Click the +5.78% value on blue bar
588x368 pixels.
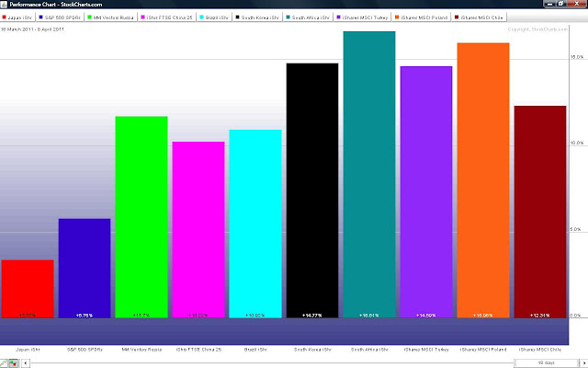pyautogui.click(x=85, y=316)
